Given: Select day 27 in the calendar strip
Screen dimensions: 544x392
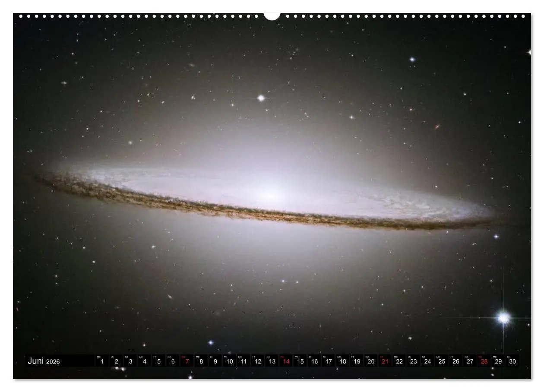Looking at the screenshot, I should [470, 361].
